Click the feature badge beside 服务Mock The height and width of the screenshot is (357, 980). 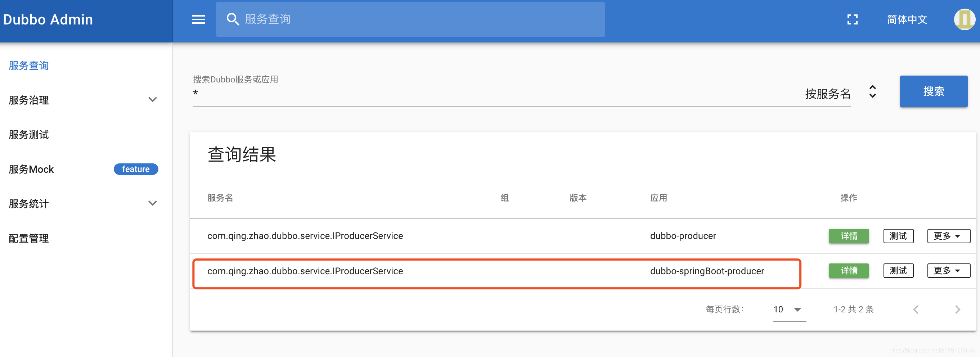pyautogui.click(x=136, y=169)
